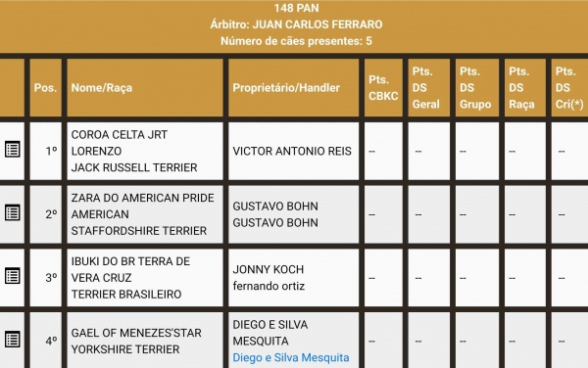Click the Jonny Koch owner cell
This screenshot has width=588, height=368.
(294, 278)
